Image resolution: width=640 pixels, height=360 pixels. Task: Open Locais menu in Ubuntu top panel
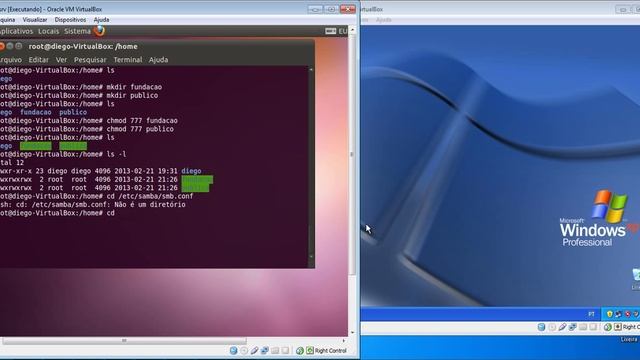(49, 31)
